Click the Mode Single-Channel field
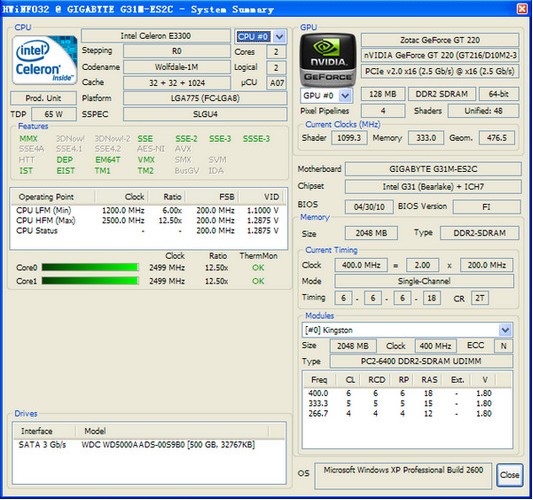The width and height of the screenshot is (533, 500). point(424,281)
